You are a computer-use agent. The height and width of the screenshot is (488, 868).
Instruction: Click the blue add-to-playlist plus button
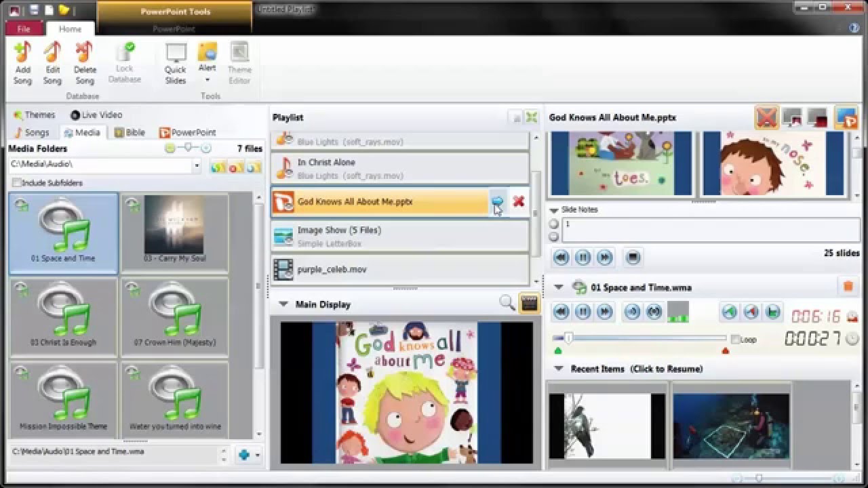244,455
